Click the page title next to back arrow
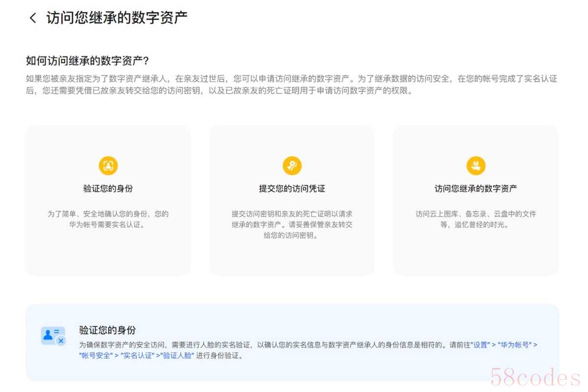The image size is (588, 392). 117,18
